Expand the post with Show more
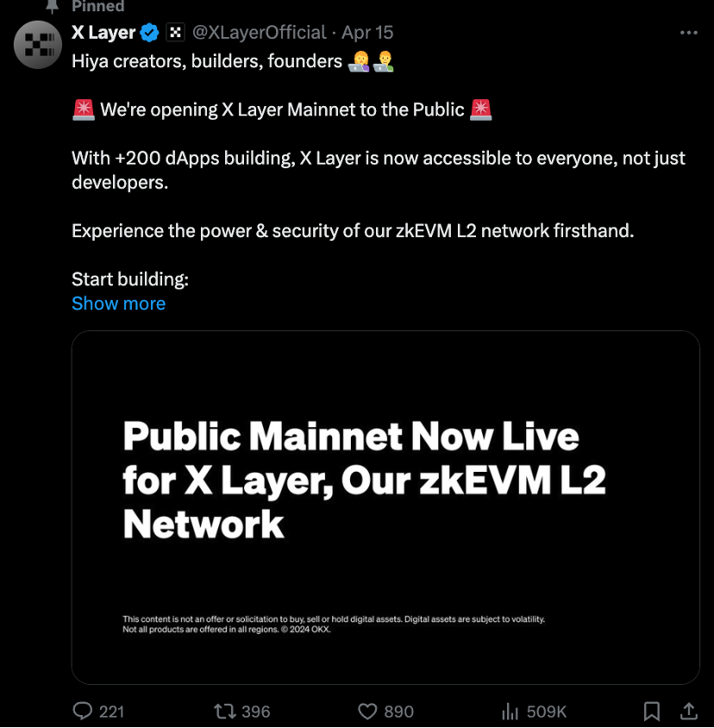The height and width of the screenshot is (728, 714). click(x=118, y=304)
